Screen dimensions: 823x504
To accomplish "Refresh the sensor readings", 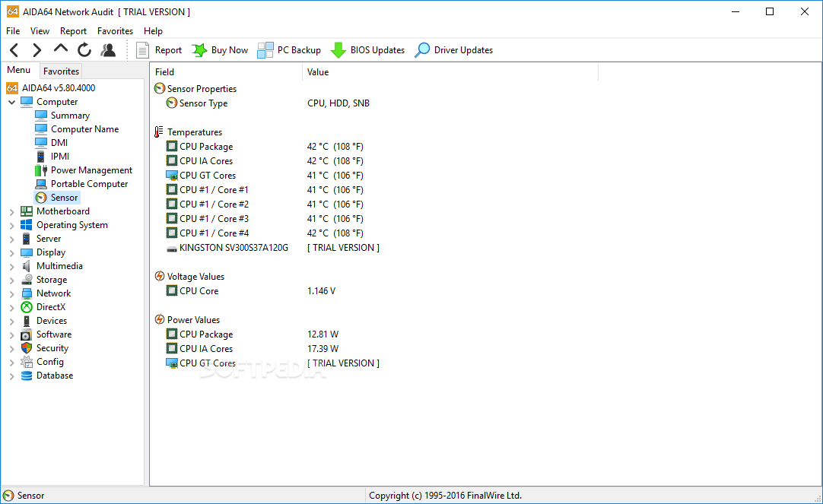I will tap(84, 50).
